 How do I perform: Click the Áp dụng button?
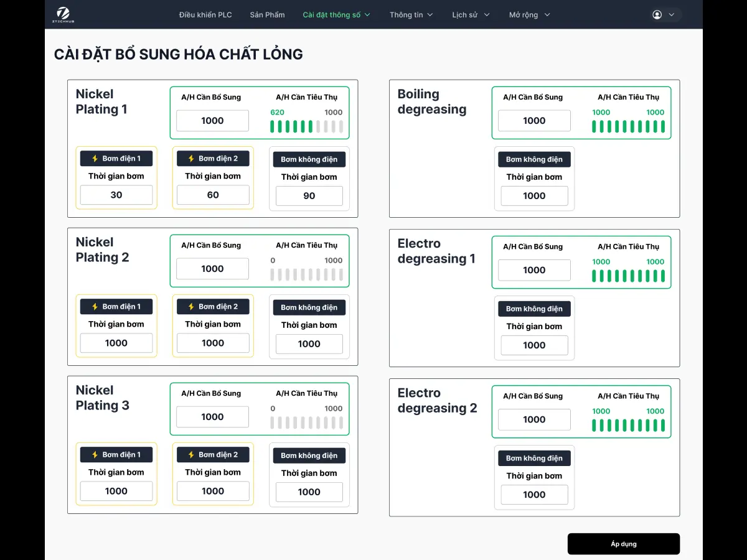pos(624,544)
